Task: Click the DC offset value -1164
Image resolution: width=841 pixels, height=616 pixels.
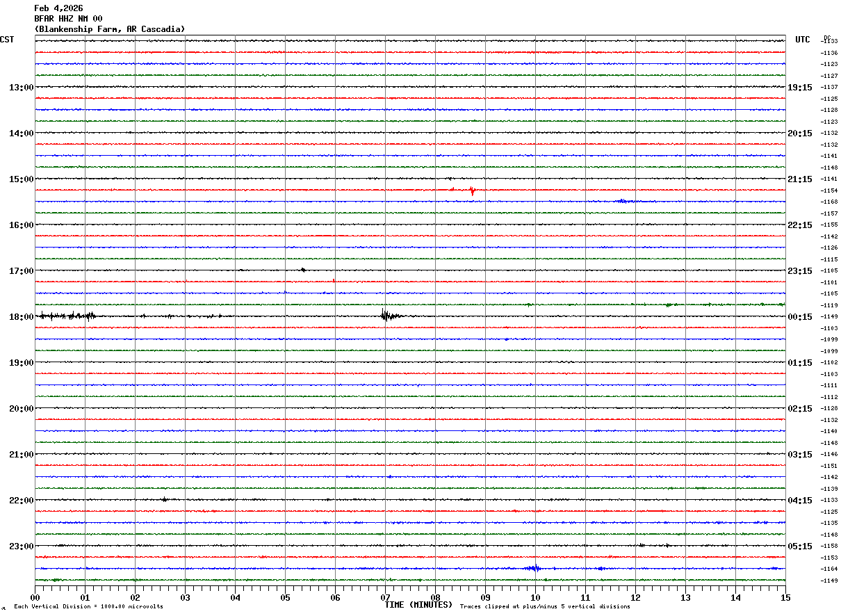Action: click(x=829, y=569)
